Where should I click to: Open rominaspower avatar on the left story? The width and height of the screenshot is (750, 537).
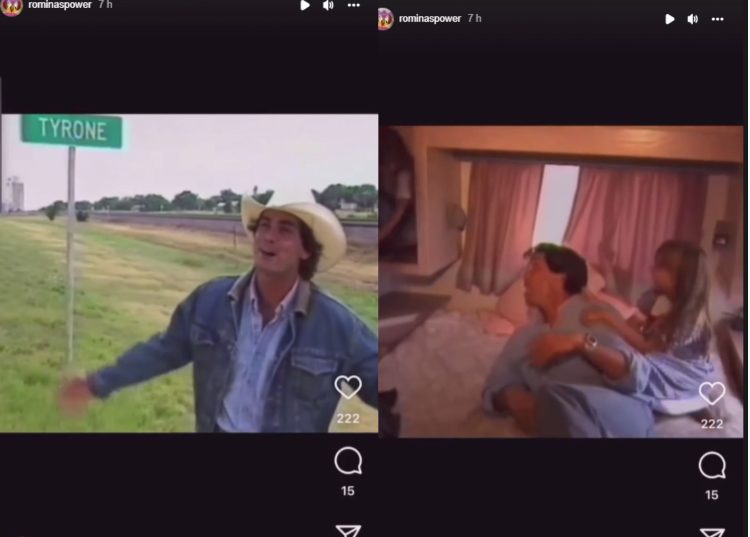click(11, 6)
